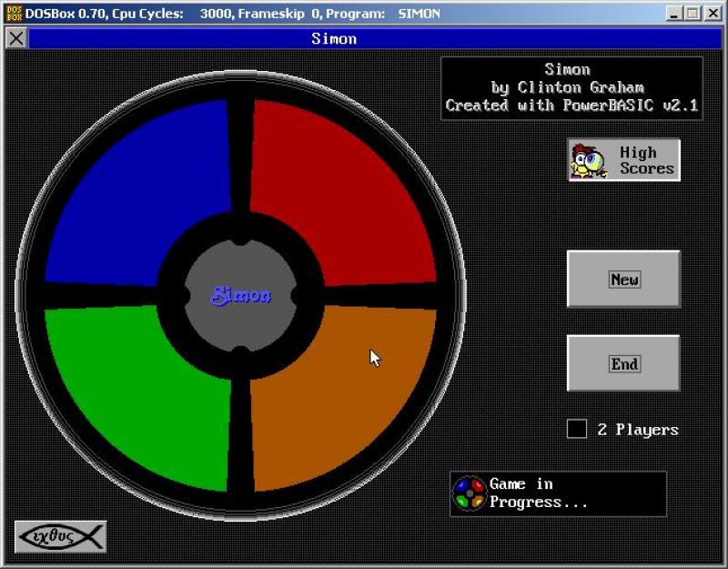Screen dimensions: 728x569
Task: Start a game with the New button
Action: [624, 279]
